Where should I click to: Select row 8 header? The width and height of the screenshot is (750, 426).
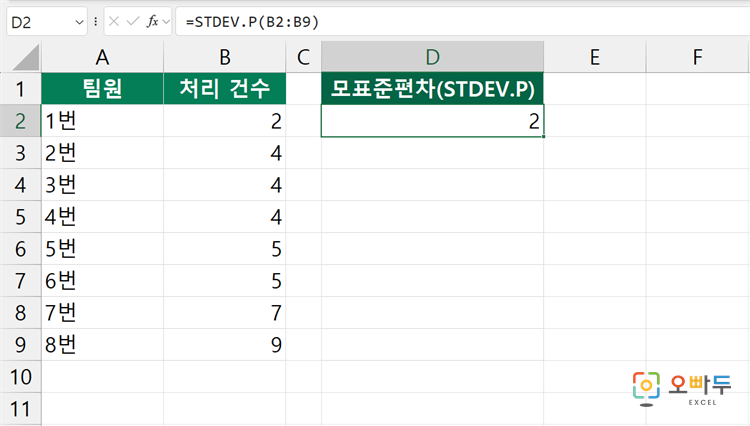click(x=20, y=313)
